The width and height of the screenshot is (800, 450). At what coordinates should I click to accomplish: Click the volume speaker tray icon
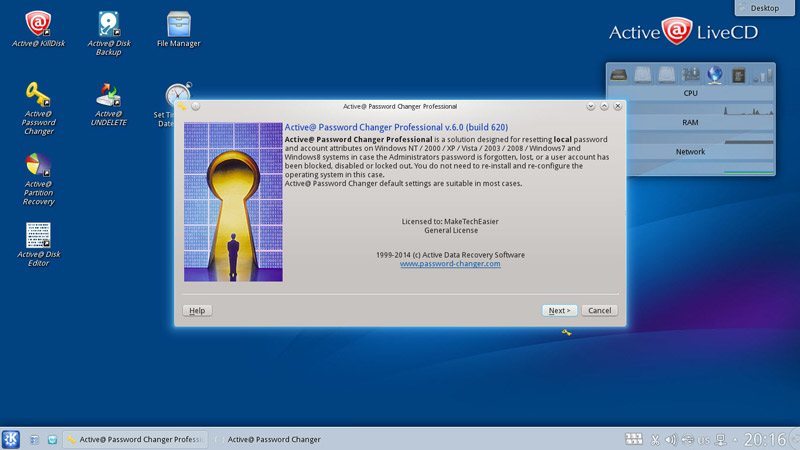click(x=671, y=439)
